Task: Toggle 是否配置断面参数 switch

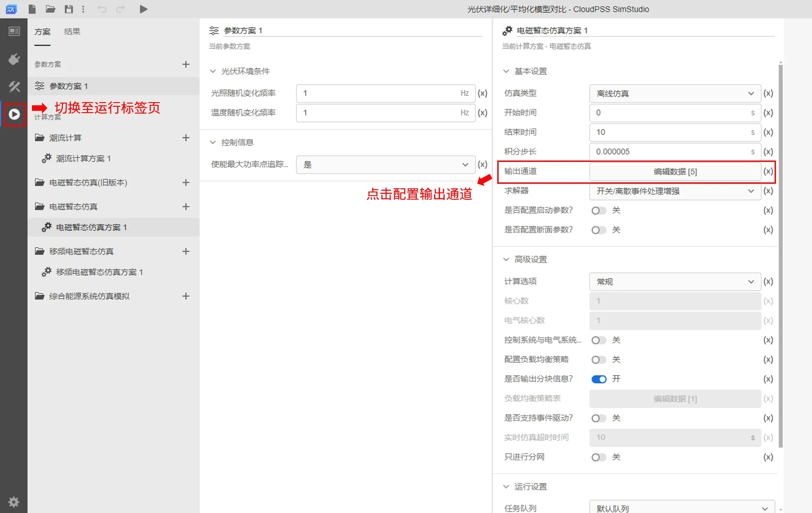Action: pos(599,230)
